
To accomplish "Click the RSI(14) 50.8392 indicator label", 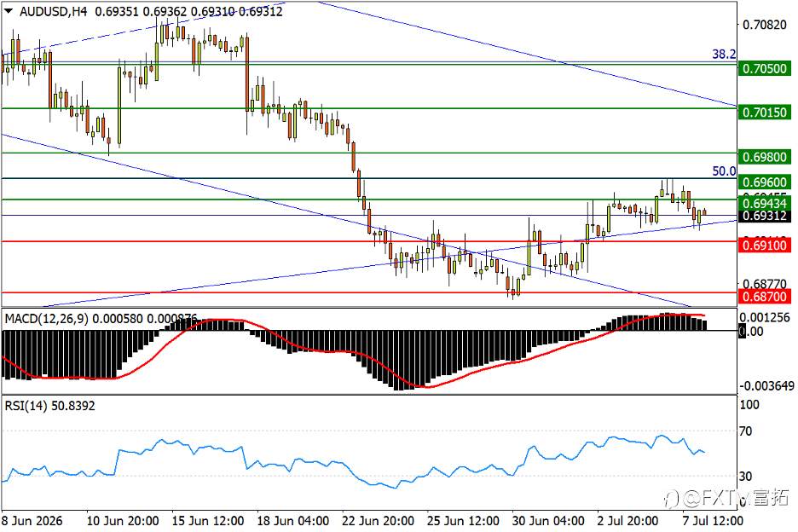I will click(x=49, y=406).
